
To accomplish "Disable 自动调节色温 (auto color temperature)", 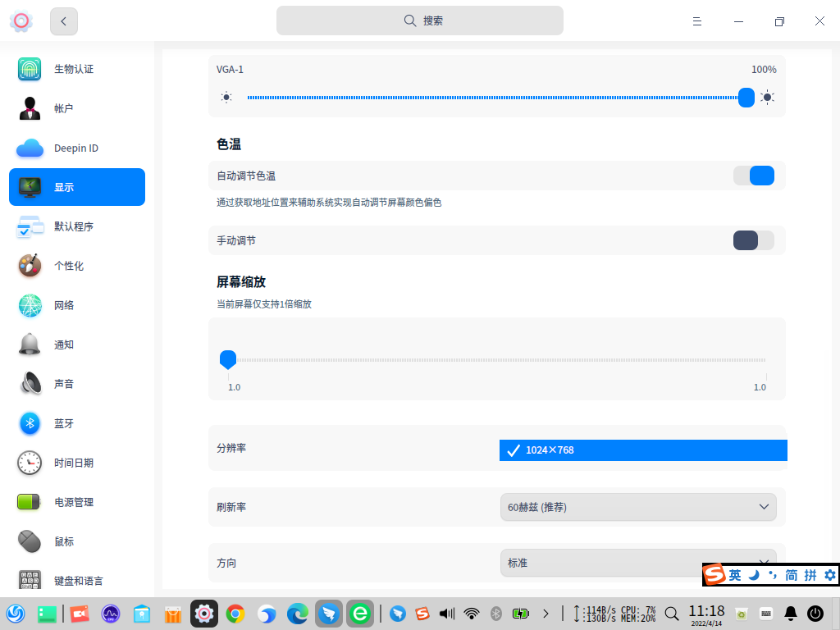I will 753,176.
